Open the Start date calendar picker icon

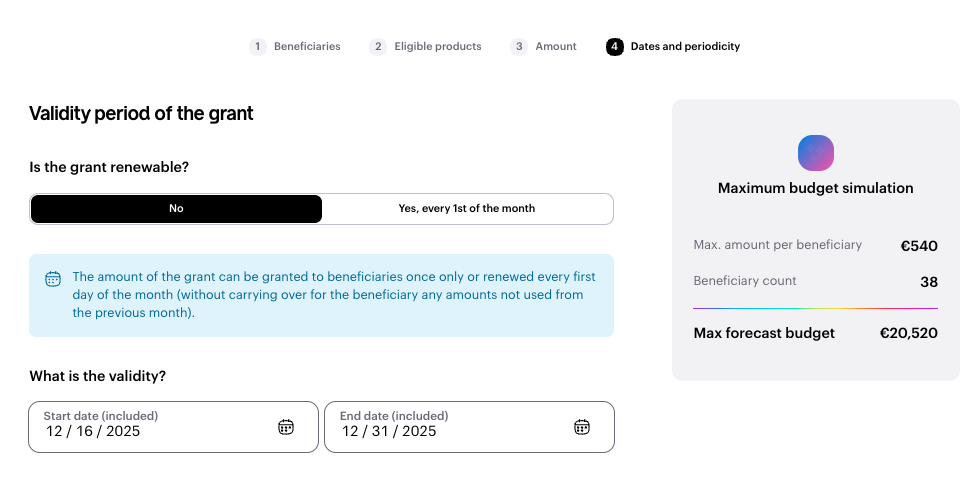286,427
